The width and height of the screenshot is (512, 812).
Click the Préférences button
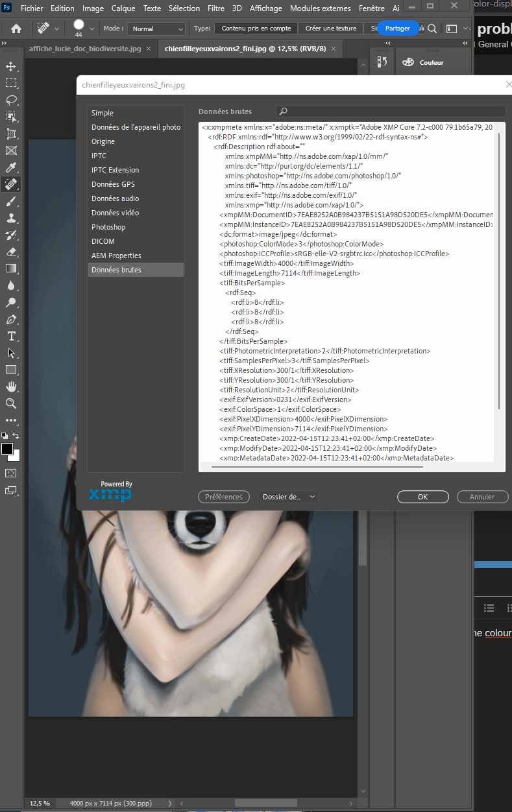coord(223,497)
